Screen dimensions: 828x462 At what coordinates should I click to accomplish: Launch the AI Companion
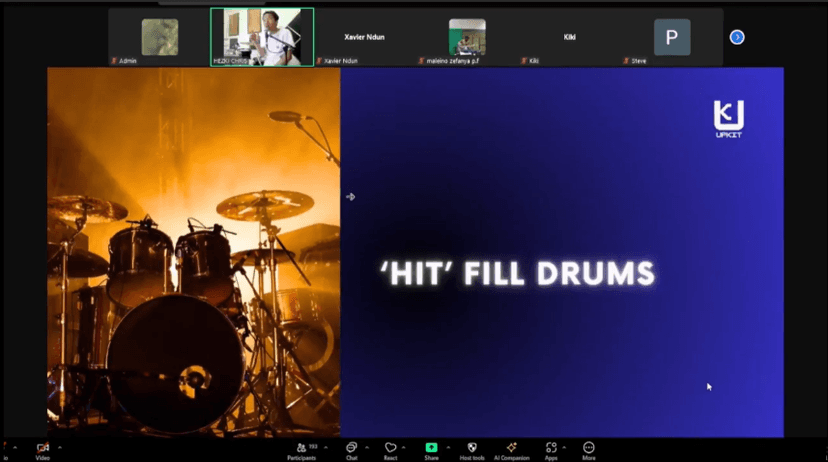click(511, 448)
